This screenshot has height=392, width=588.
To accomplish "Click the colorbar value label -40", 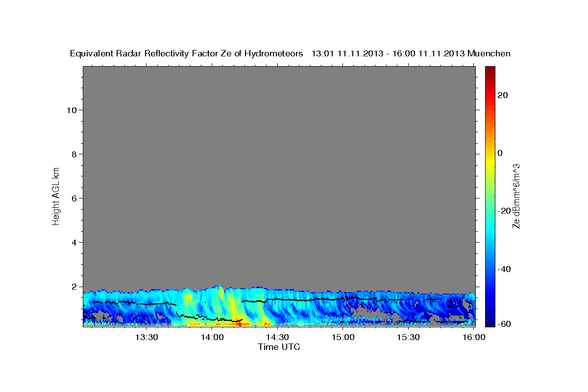I will (503, 269).
